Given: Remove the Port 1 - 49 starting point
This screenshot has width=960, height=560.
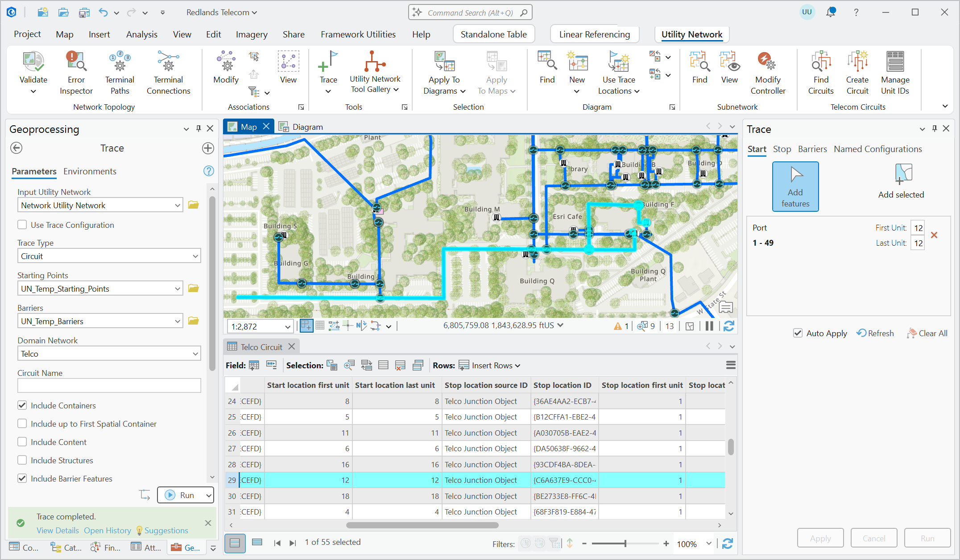Looking at the screenshot, I should pos(934,235).
